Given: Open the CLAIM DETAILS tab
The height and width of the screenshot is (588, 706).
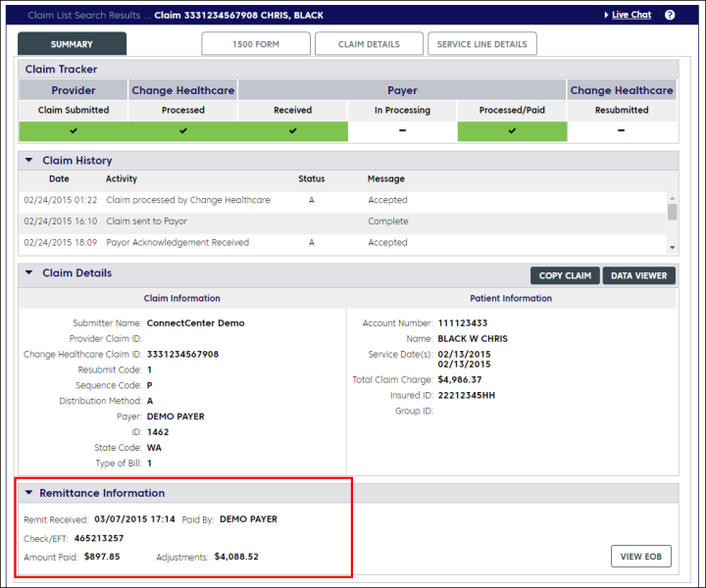Looking at the screenshot, I should (x=369, y=44).
